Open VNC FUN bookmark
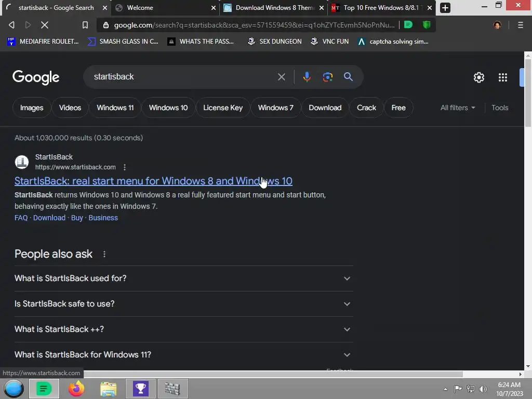Viewport: 532px width, 399px height. tap(329, 42)
